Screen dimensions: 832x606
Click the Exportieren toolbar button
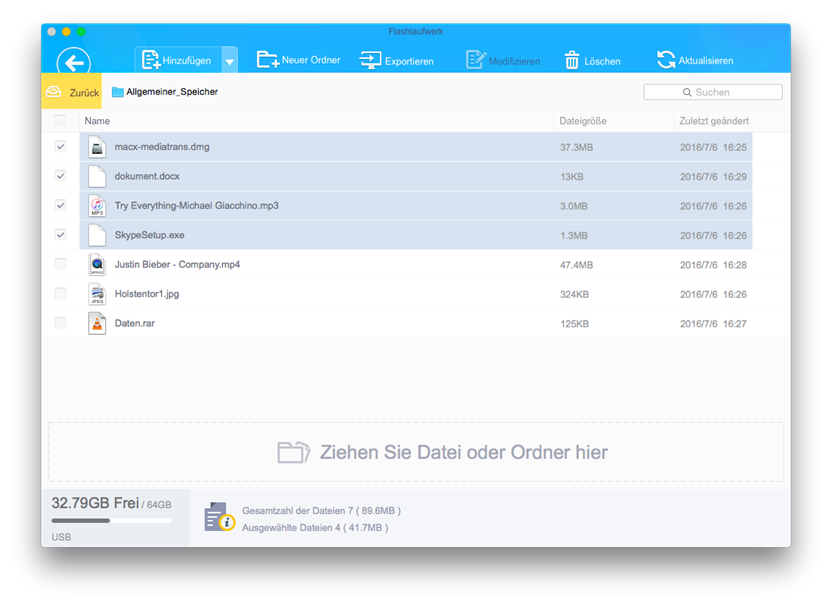(x=397, y=60)
